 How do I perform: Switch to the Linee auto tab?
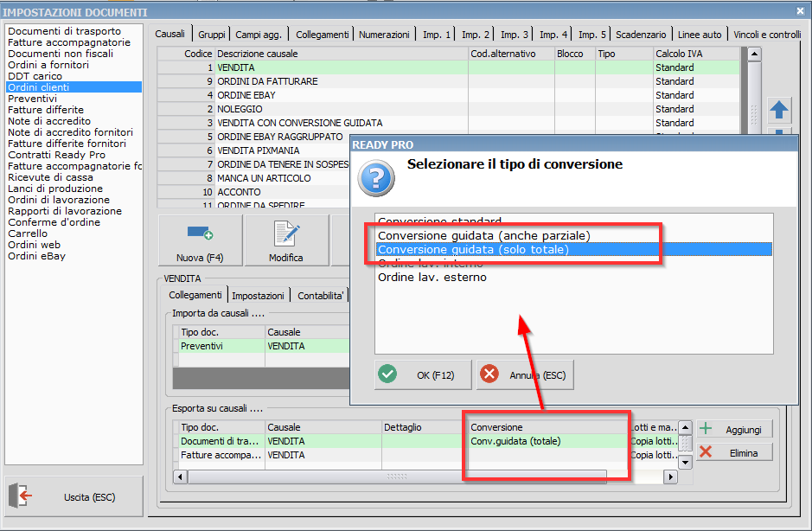point(700,35)
